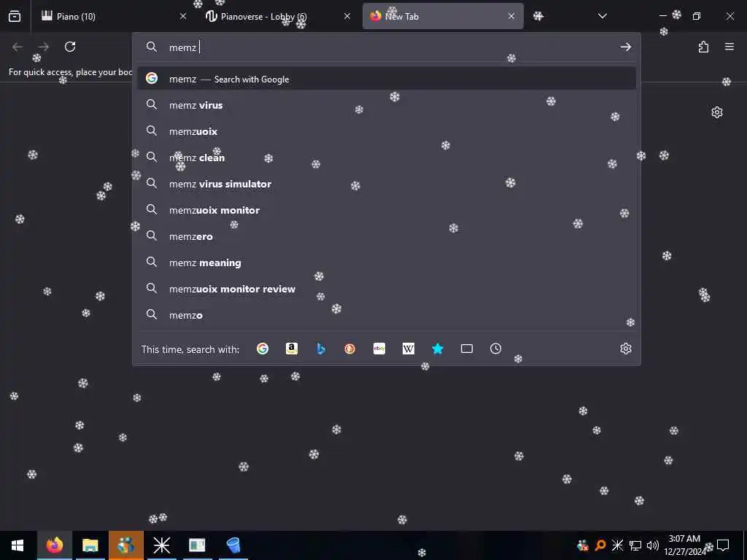
Task: Open the Firefox hamburger menu
Action: point(729,47)
